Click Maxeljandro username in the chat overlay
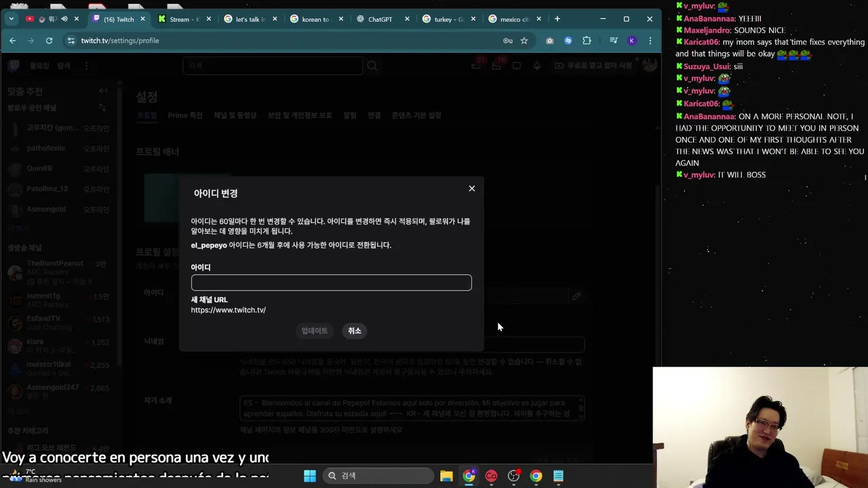868x488 pixels. (707, 30)
